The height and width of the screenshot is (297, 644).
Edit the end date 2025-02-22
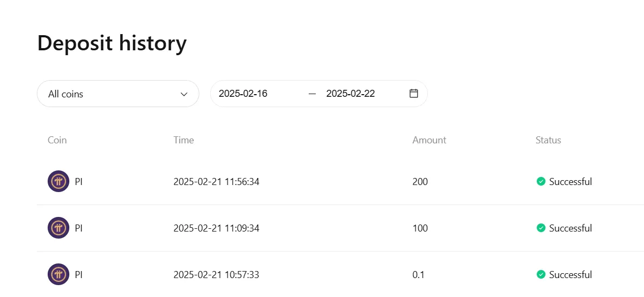point(350,94)
